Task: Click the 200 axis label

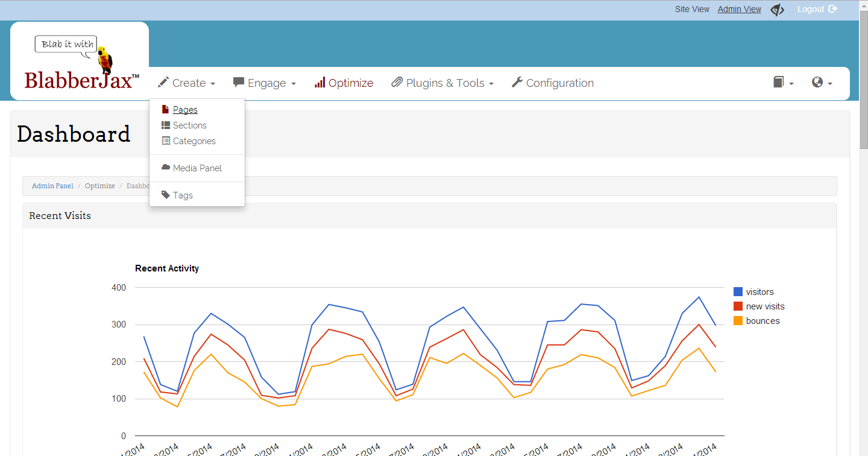Action: click(x=119, y=362)
